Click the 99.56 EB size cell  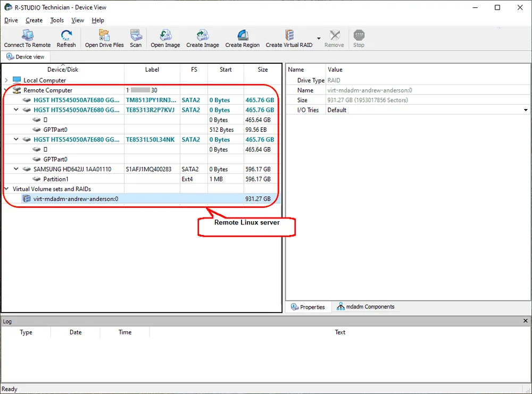pos(263,130)
